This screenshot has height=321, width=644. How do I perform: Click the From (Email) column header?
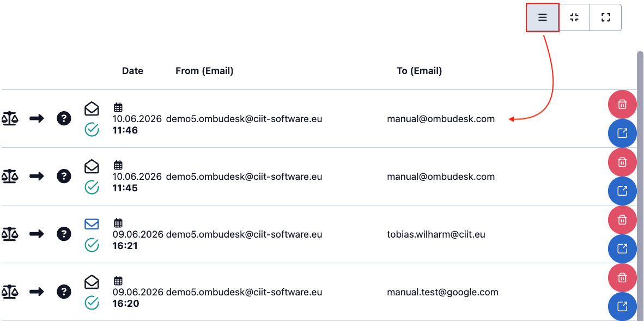(x=204, y=71)
